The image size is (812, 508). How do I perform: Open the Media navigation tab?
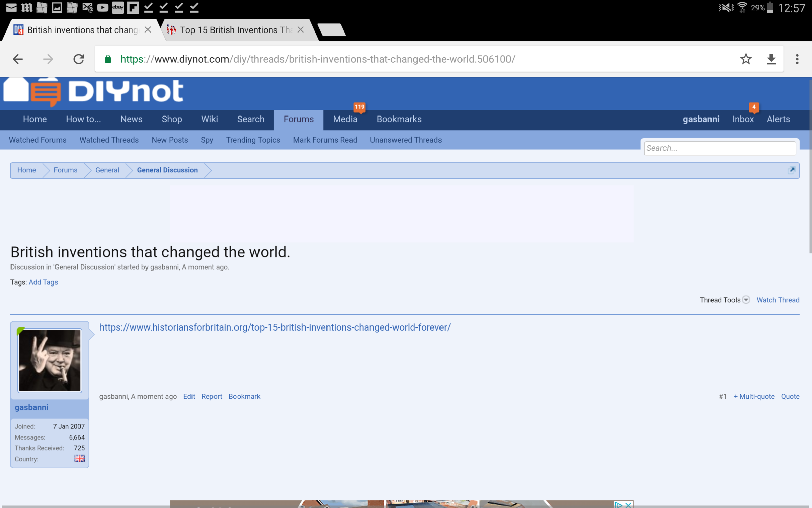[345, 119]
